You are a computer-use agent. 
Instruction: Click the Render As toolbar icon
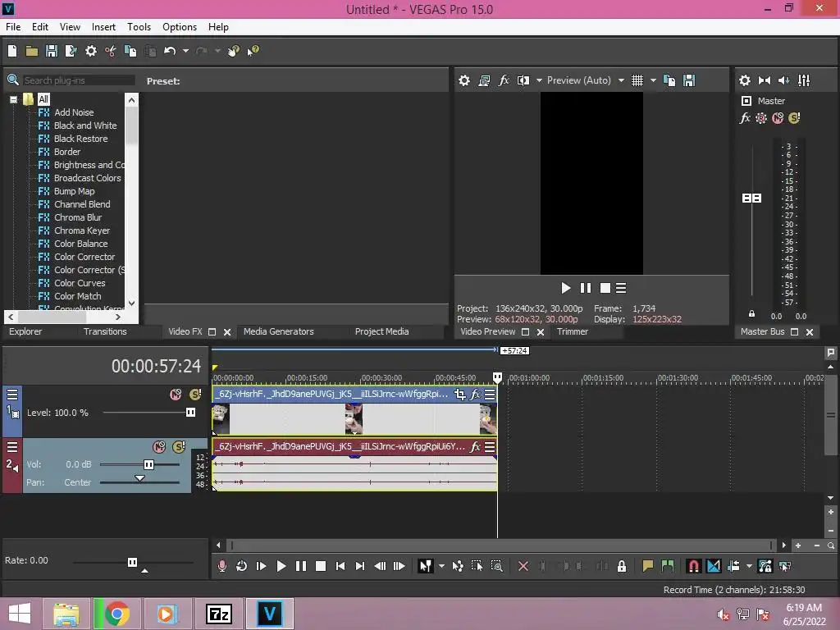(x=71, y=51)
